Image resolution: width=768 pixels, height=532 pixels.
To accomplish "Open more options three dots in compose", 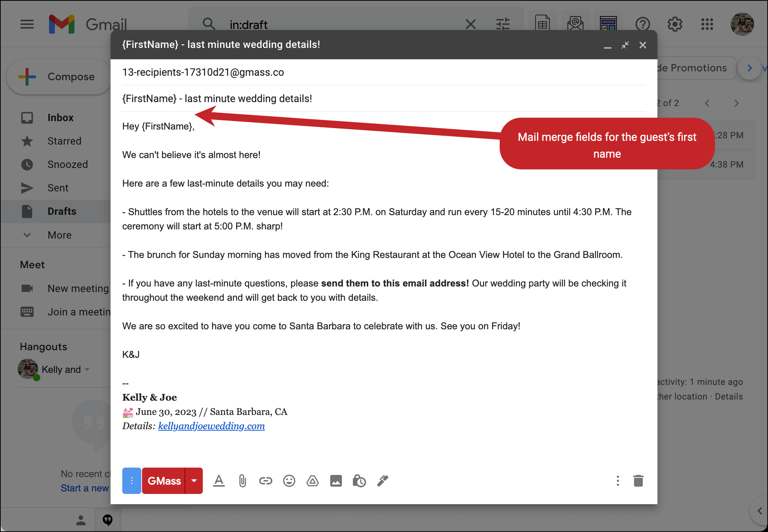I will [x=618, y=481].
